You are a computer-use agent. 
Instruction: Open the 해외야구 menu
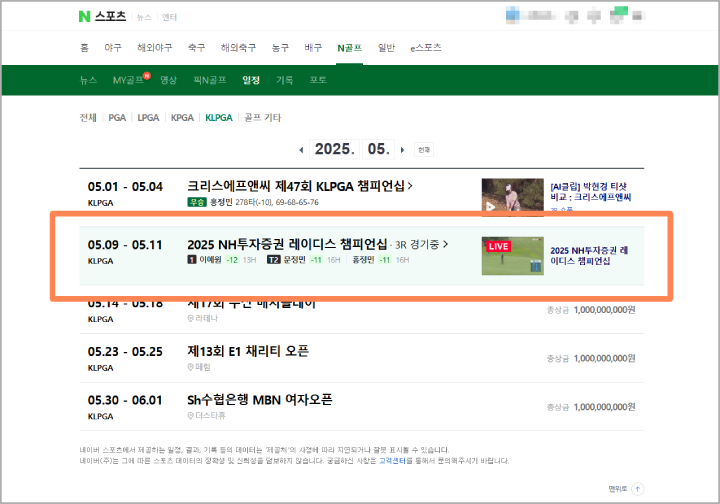point(155,48)
